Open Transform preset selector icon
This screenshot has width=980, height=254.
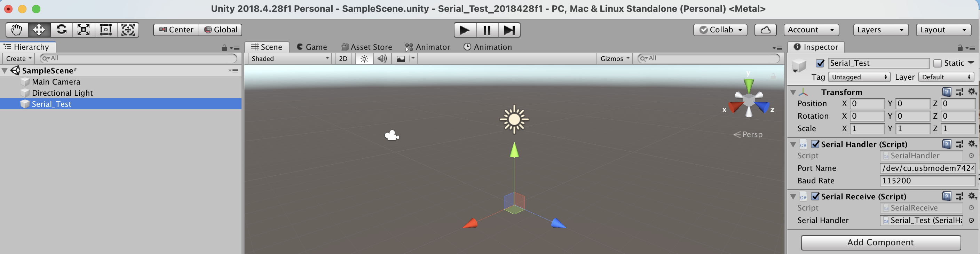click(x=959, y=92)
